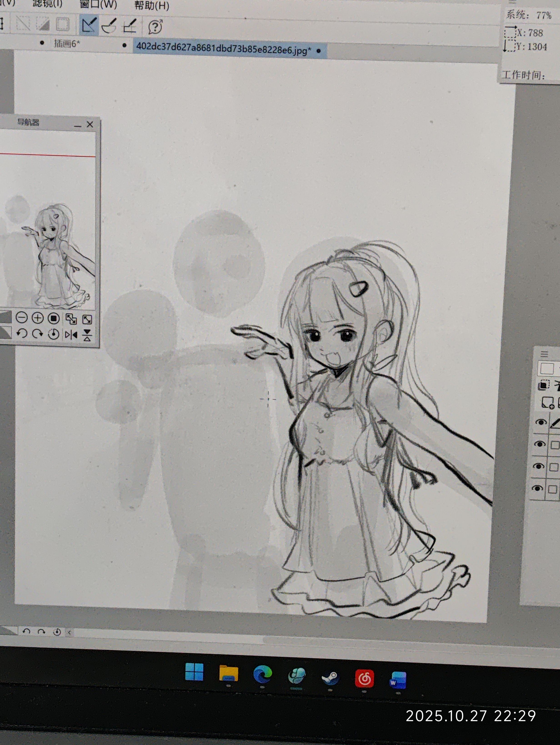This screenshot has height=745, width=560.
Task: Toggle visibility of the second layer
Action: [540, 444]
